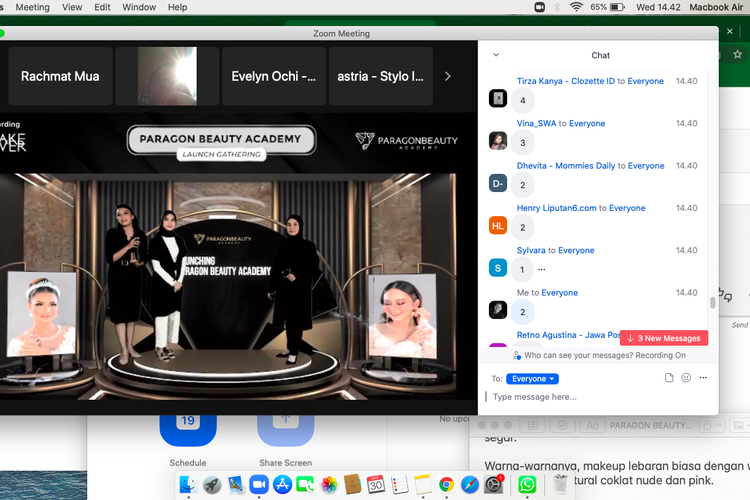Attach a file in the chat
This screenshot has width=750, height=500.
click(x=669, y=378)
